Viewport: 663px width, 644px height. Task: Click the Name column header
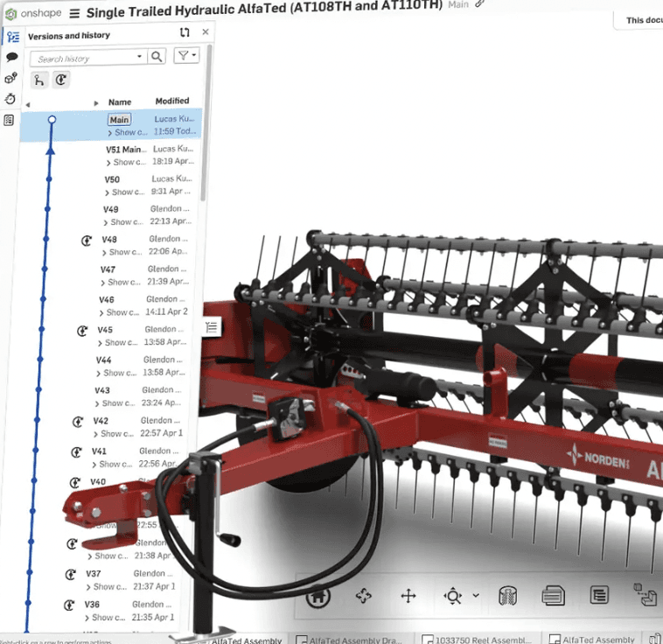[x=120, y=102]
